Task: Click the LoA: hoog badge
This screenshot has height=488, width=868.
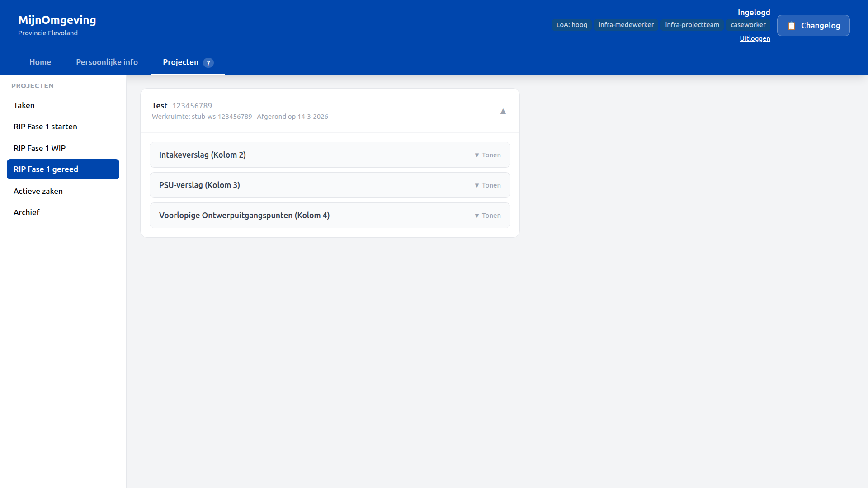Action: point(571,25)
